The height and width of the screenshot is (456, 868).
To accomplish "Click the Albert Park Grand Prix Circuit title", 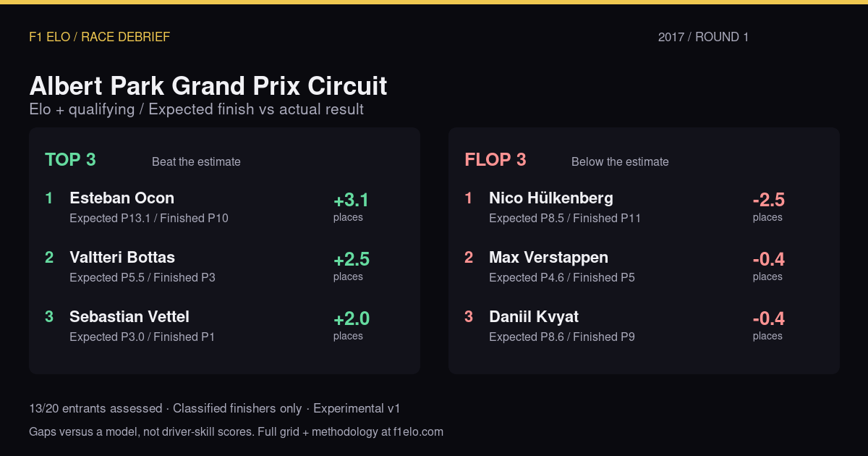I will coord(208,86).
